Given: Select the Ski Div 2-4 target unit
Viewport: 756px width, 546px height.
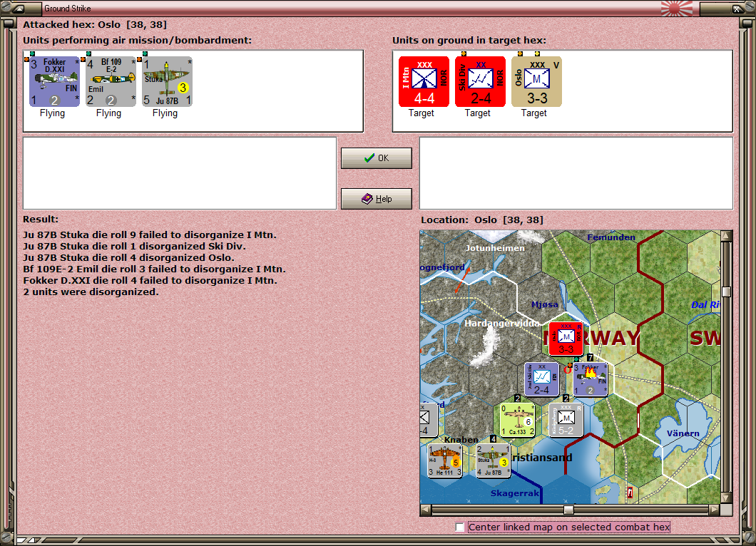Looking at the screenshot, I should 480,81.
